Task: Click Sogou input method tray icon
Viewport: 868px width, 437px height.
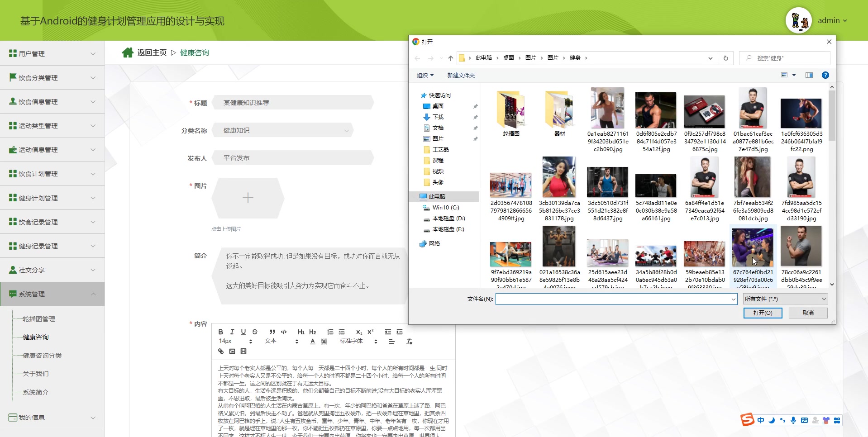Action: [x=747, y=420]
